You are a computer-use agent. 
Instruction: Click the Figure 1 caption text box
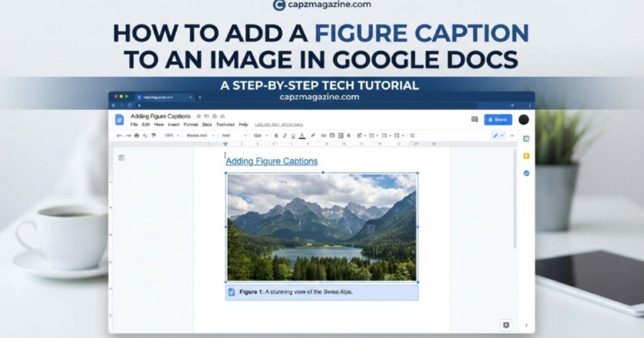coord(321,292)
